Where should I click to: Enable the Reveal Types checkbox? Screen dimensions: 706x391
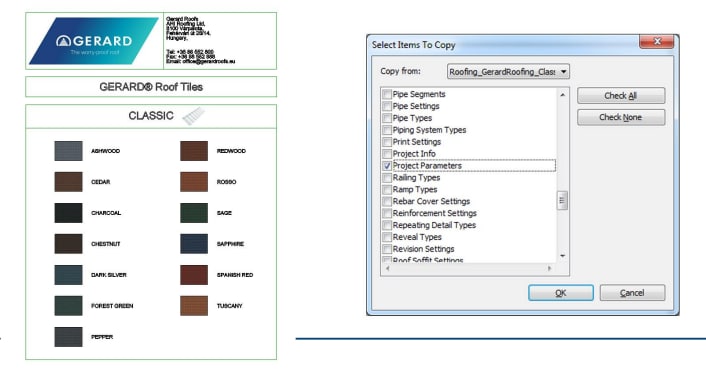click(x=387, y=237)
